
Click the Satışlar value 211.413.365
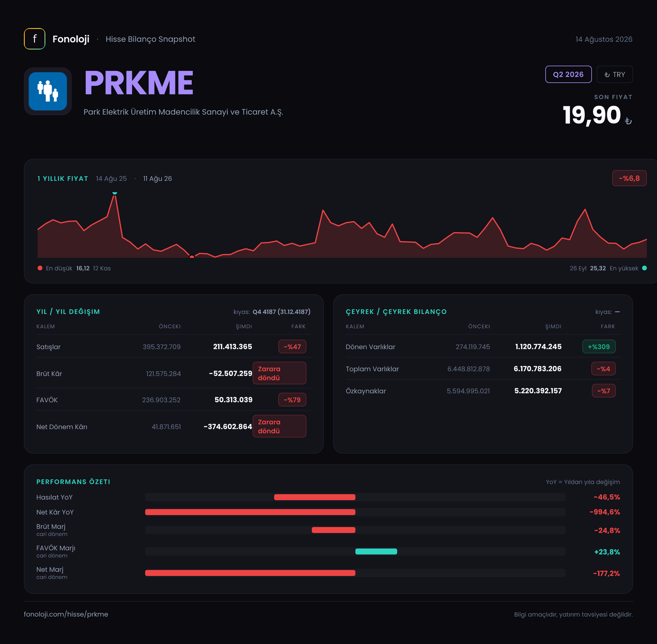233,347
